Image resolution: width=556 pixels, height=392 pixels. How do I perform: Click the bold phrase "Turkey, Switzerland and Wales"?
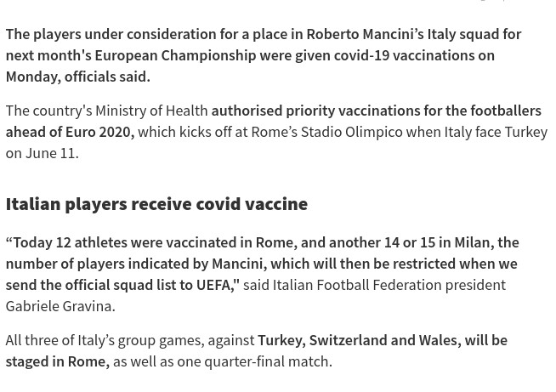tap(357, 340)
